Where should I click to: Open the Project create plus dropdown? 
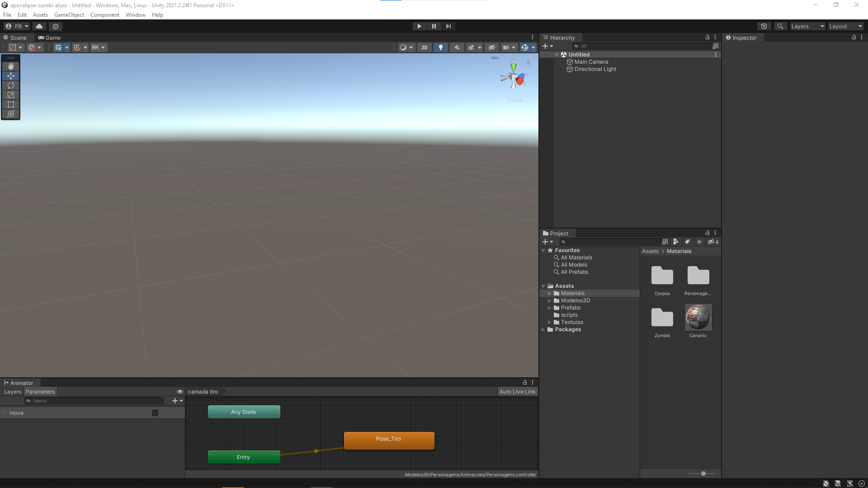click(x=548, y=242)
